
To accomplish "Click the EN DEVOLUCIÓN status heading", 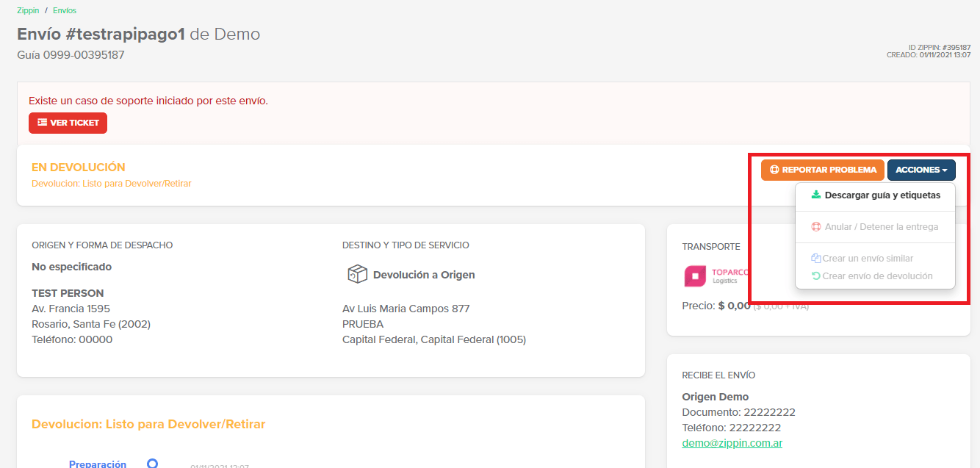I will click(79, 168).
